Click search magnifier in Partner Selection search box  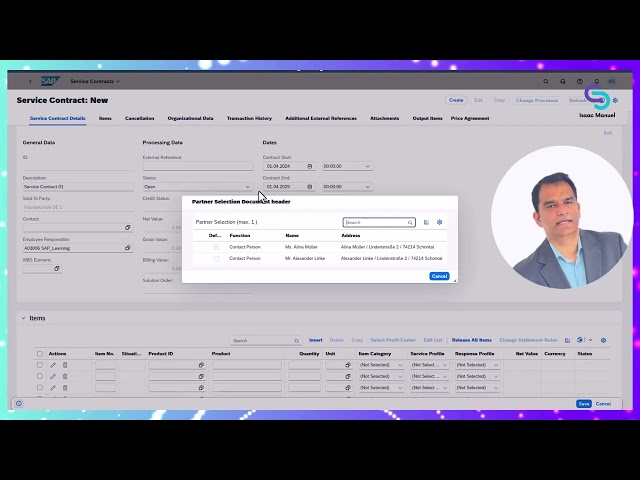(410, 222)
